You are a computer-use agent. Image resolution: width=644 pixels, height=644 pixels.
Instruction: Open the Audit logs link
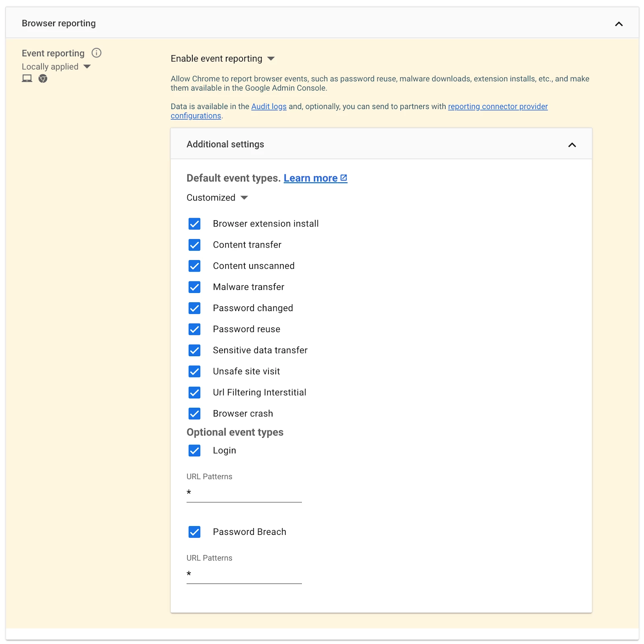click(x=269, y=106)
